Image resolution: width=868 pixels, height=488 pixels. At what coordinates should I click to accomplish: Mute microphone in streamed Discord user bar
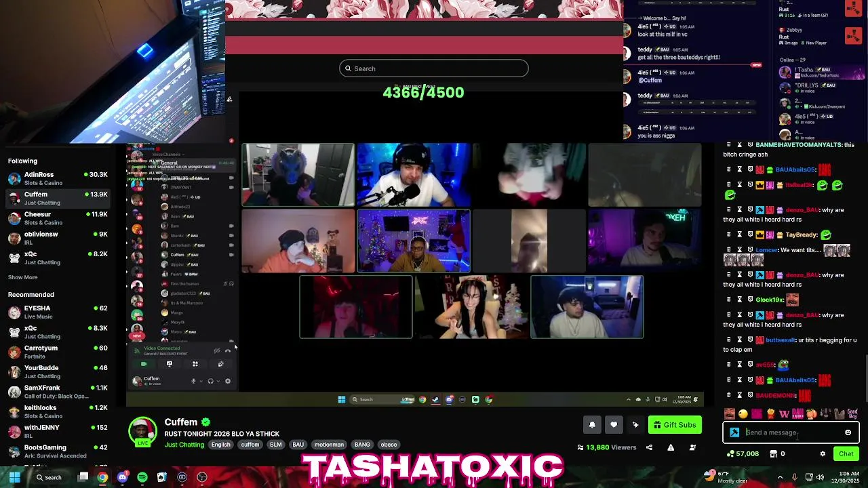pyautogui.click(x=193, y=381)
